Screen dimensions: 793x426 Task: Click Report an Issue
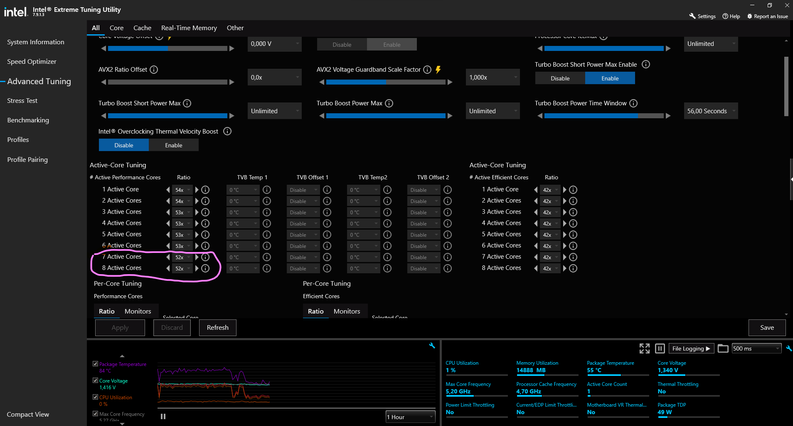tap(767, 16)
